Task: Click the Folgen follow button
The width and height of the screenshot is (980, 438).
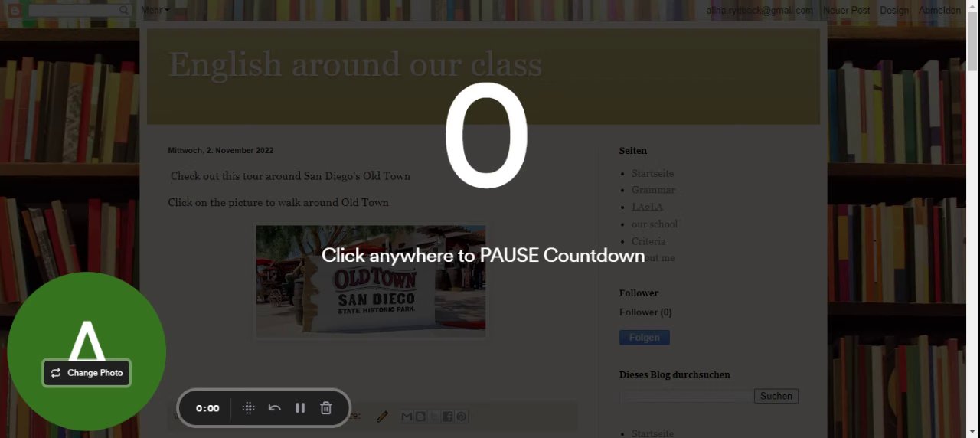Action: pyautogui.click(x=645, y=338)
